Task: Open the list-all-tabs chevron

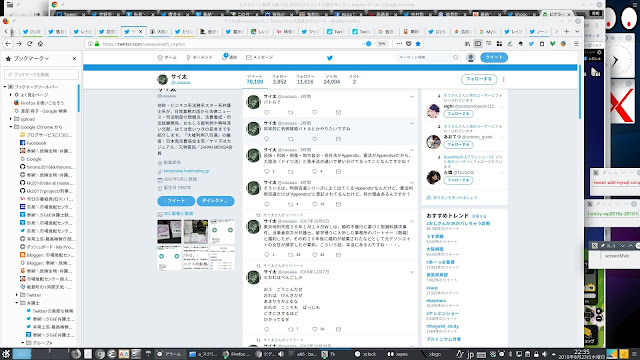Action: (x=577, y=31)
